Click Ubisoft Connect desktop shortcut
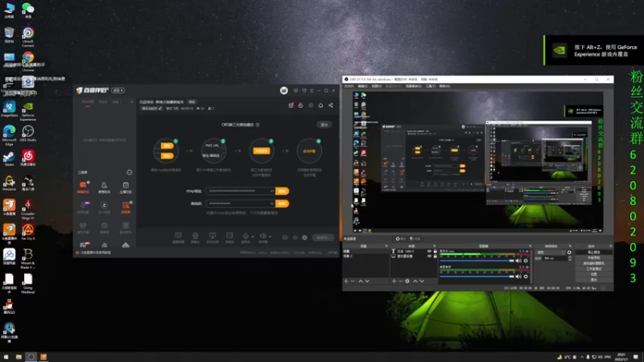This screenshot has height=362, width=644. point(28,36)
